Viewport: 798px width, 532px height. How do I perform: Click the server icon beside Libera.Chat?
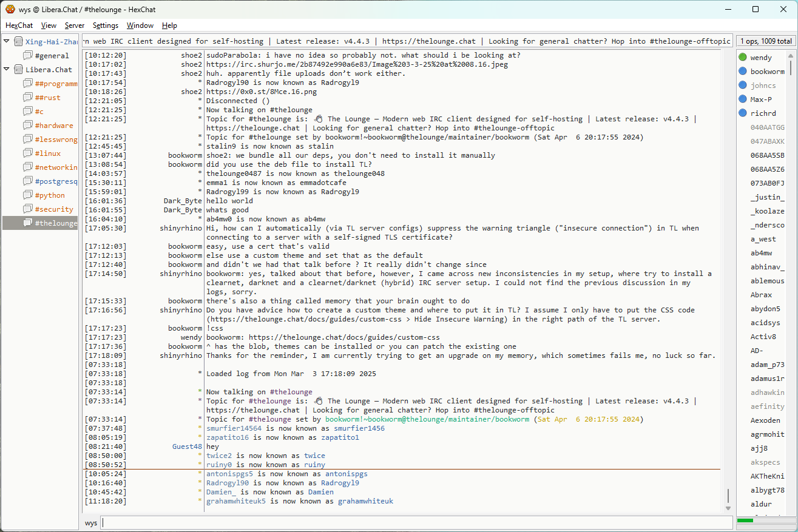pos(18,70)
